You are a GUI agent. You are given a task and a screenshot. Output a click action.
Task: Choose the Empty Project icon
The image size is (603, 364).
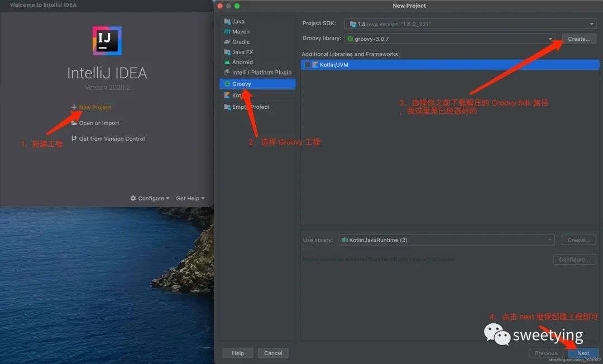(227, 107)
